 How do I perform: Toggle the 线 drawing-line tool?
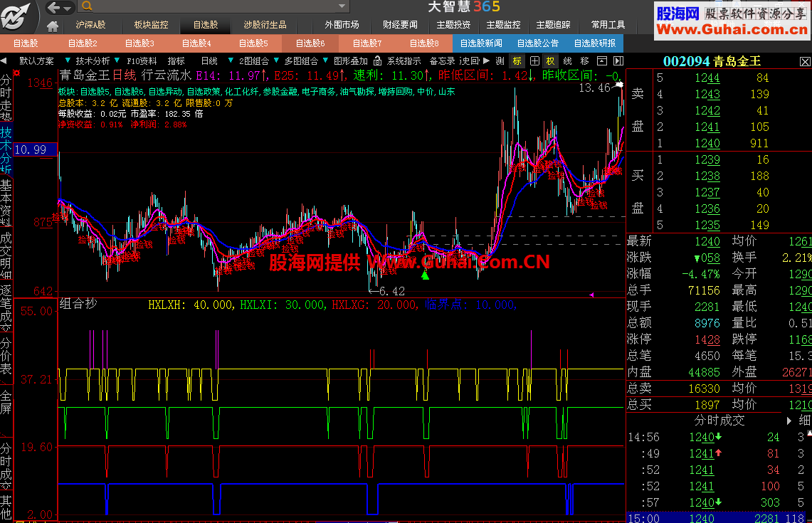568,61
